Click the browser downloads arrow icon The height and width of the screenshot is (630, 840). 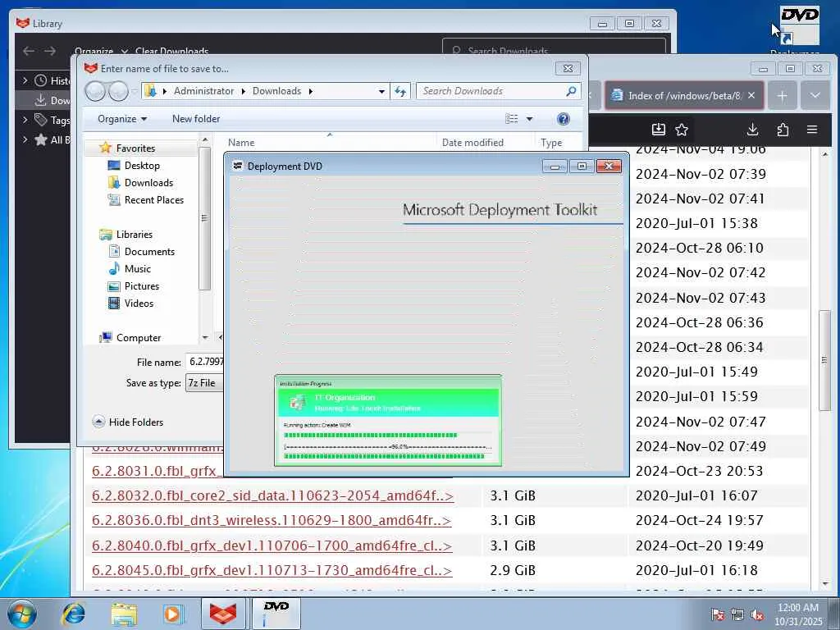(752, 129)
